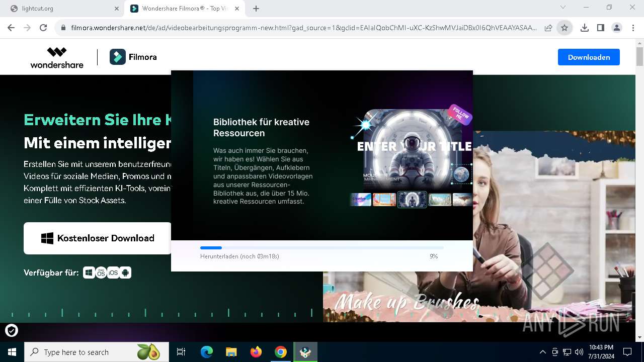Open the tab search chevron

[x=563, y=7]
